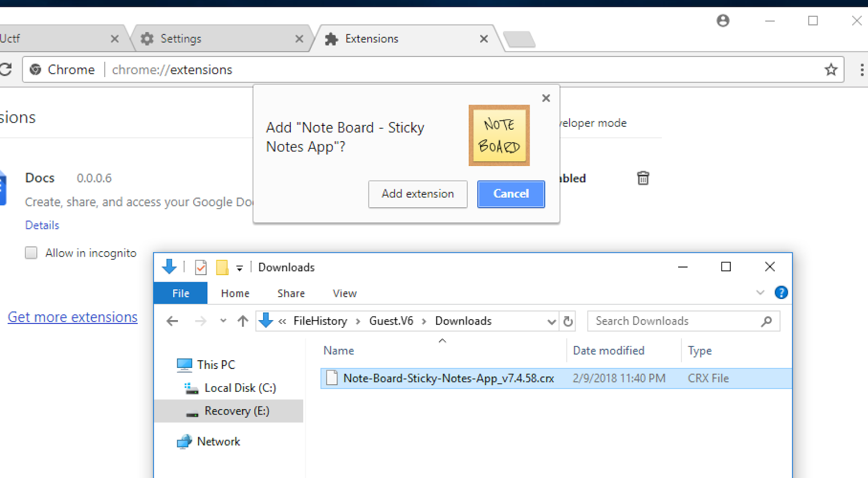The width and height of the screenshot is (868, 478).
Task: Cancel the extension install dialog
Action: pos(511,194)
